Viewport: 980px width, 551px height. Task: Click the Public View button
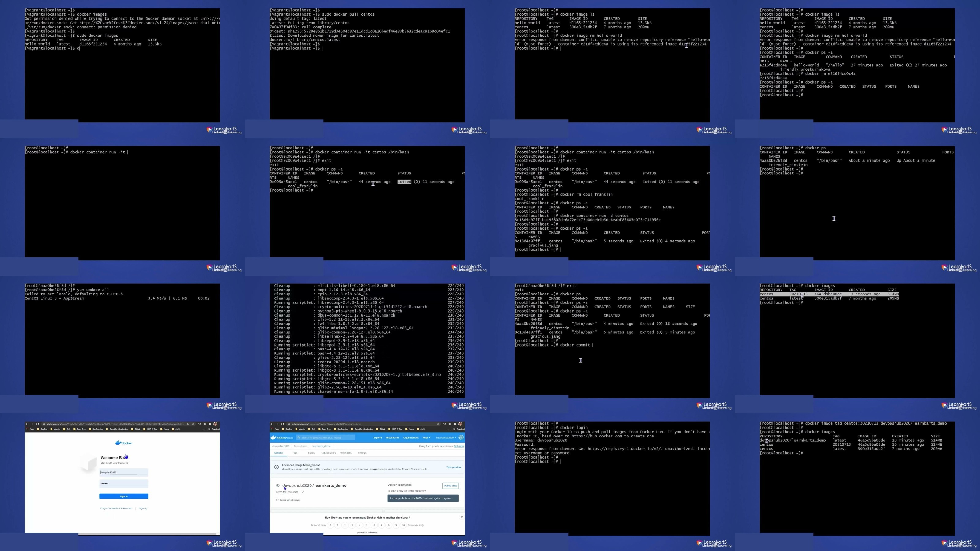450,485
